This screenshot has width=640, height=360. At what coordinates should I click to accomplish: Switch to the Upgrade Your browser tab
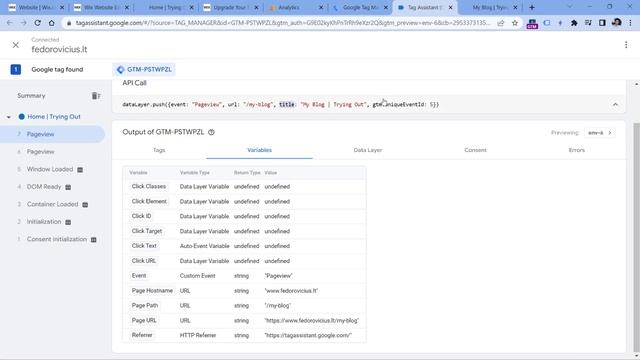[x=230, y=7]
